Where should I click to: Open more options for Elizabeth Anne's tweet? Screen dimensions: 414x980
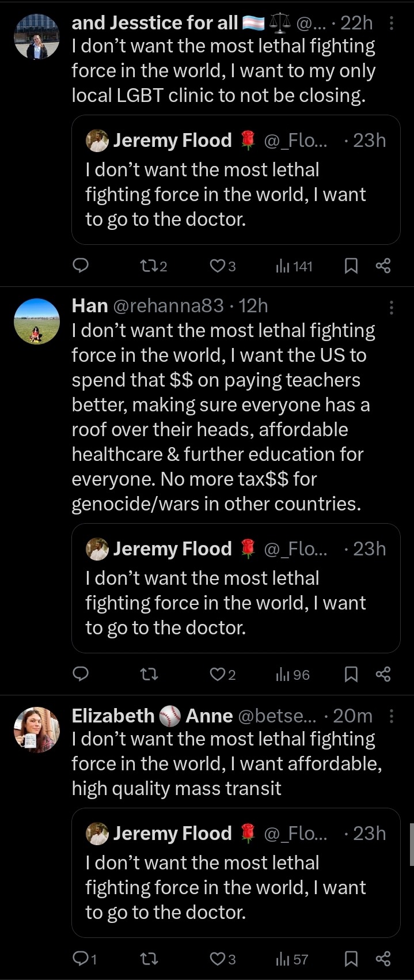392,716
